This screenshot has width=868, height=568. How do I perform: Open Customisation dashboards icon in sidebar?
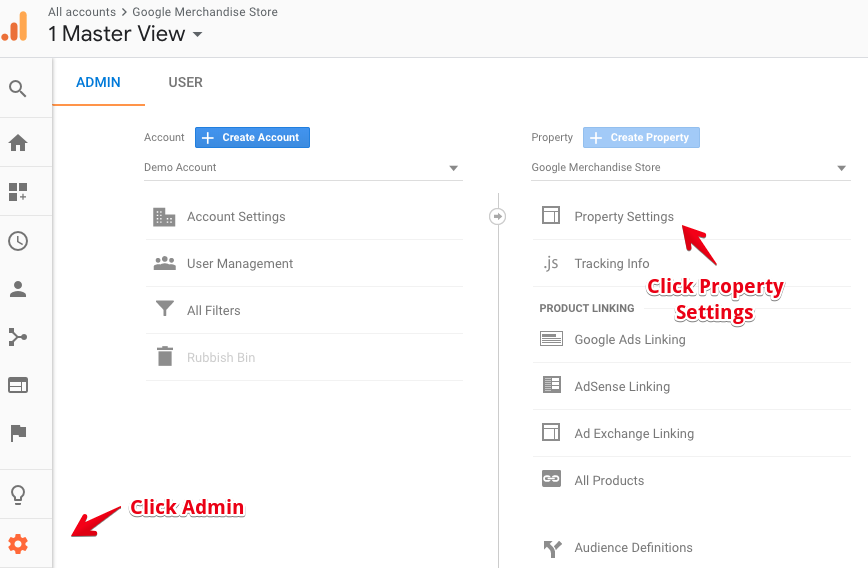click(18, 191)
